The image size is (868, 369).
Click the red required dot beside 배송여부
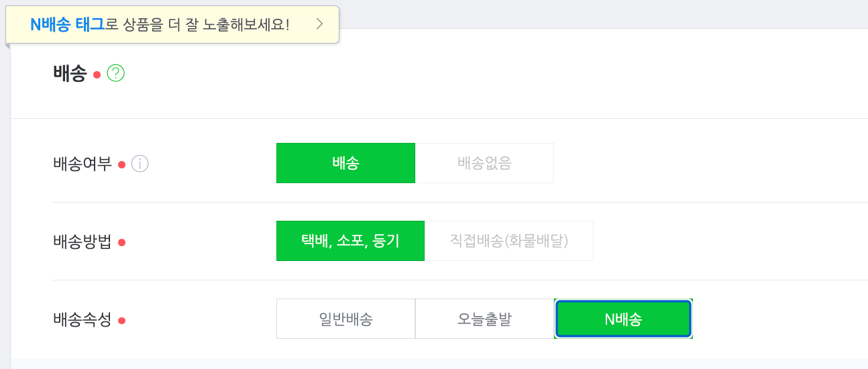click(x=121, y=164)
